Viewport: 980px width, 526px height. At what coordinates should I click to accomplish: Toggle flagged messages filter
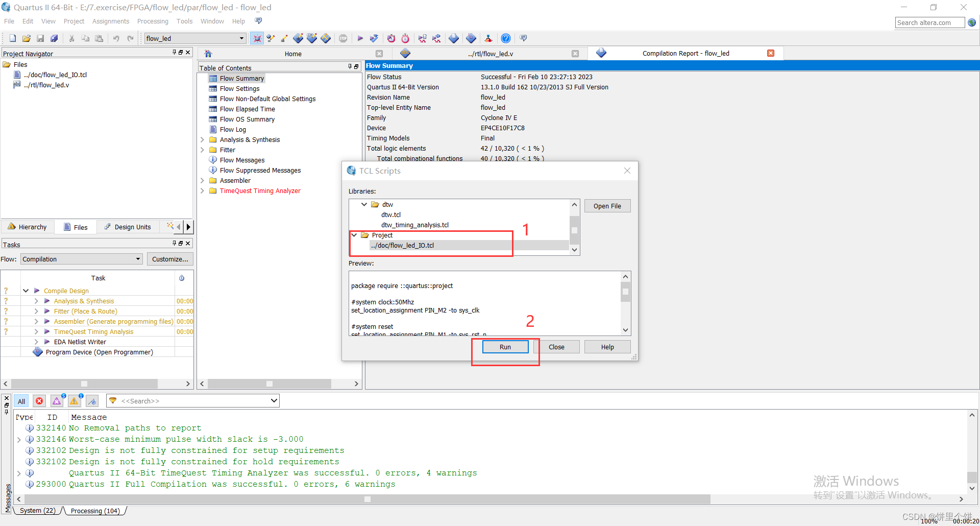tap(92, 401)
